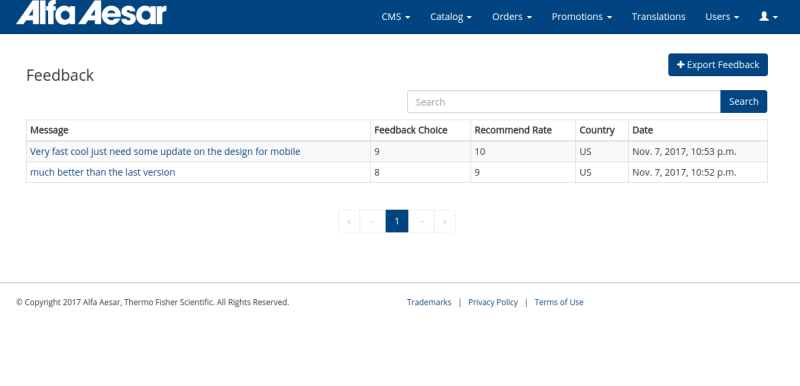Select the Nov. 7, 2017, 10:52 p.m. date cell
Screen dimensions: 800x386
coord(697,172)
